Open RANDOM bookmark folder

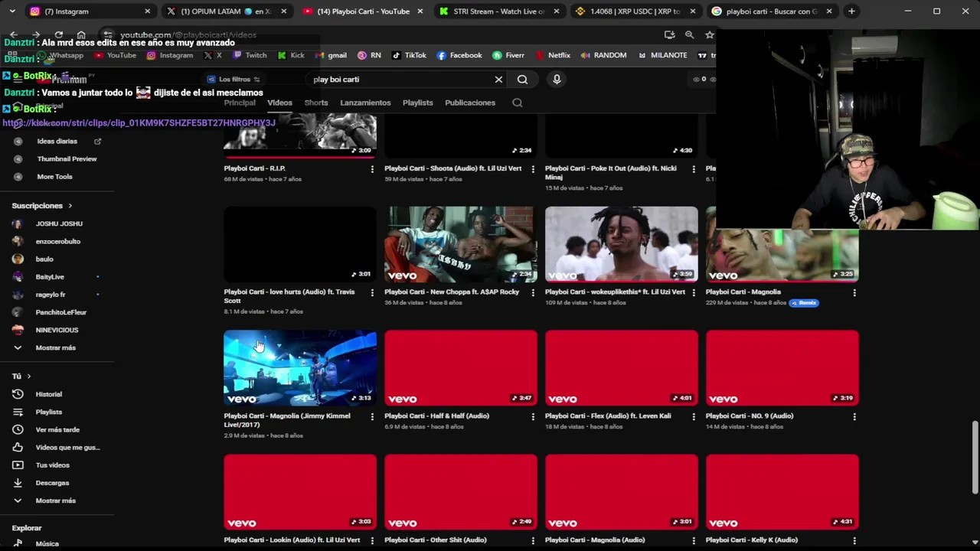click(x=603, y=55)
